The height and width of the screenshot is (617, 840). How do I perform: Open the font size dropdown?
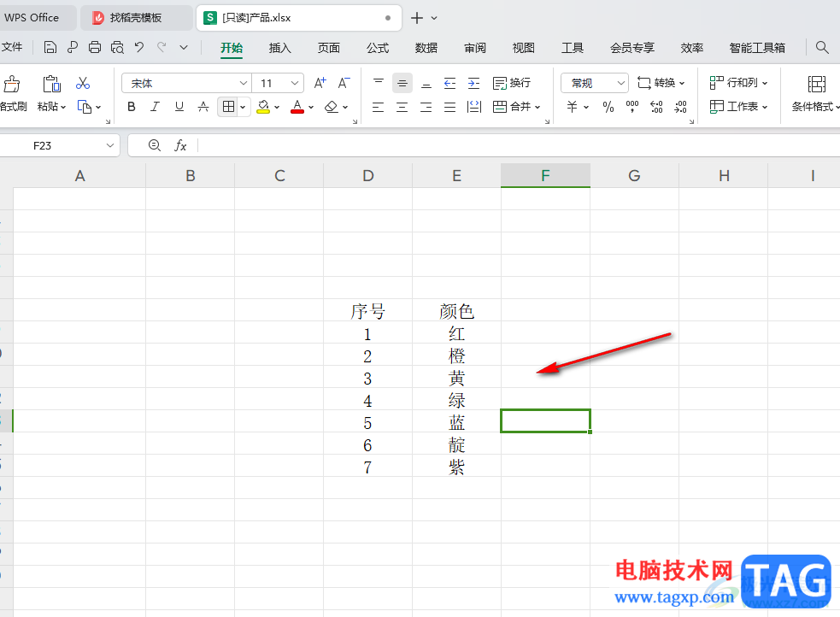point(294,83)
